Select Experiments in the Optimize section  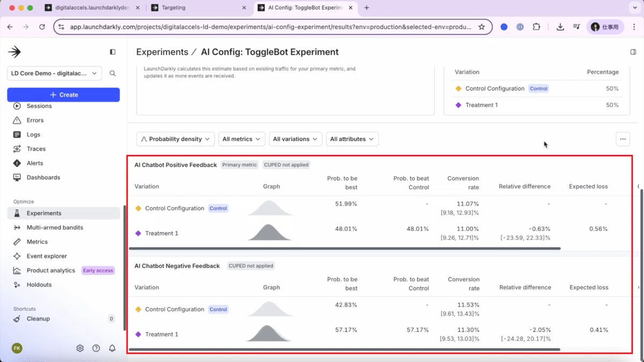(x=63, y=213)
